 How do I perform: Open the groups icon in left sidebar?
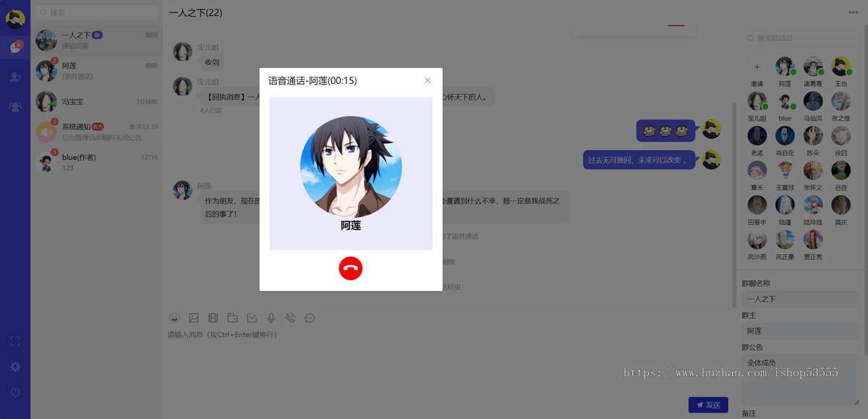tap(15, 106)
